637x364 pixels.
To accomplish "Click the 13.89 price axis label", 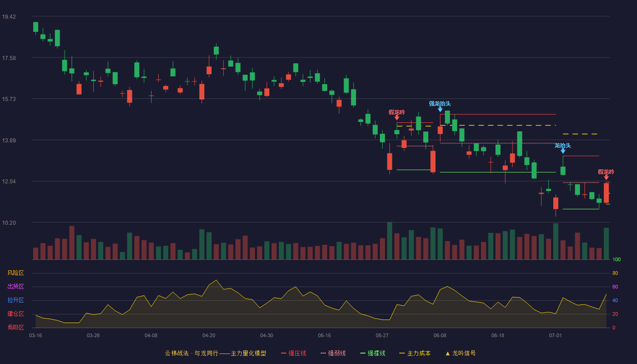I will [9, 141].
